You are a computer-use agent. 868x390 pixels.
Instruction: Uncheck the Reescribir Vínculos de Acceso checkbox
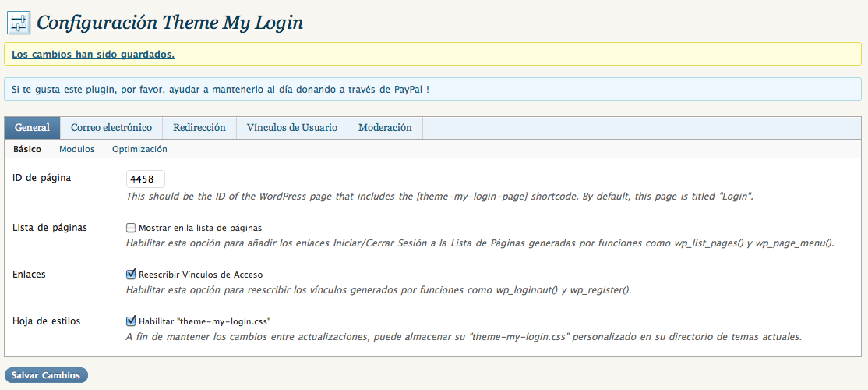tap(131, 275)
